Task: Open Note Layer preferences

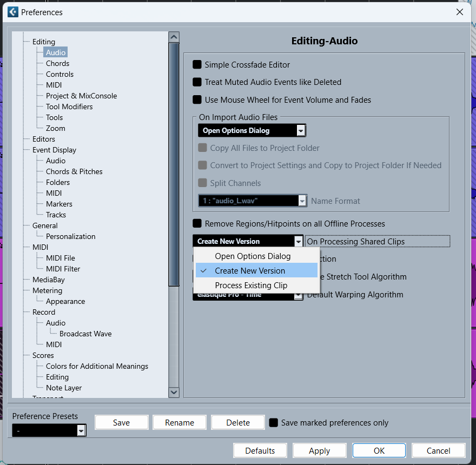Action: (64, 388)
